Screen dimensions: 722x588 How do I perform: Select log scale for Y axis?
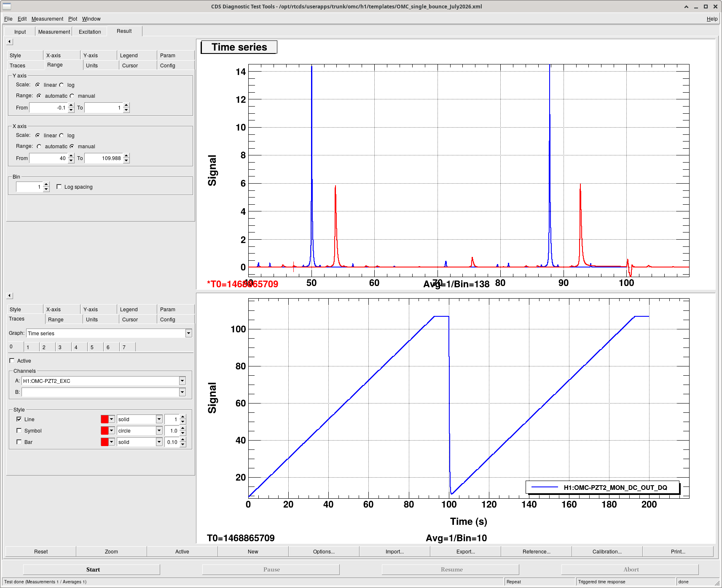click(62, 85)
